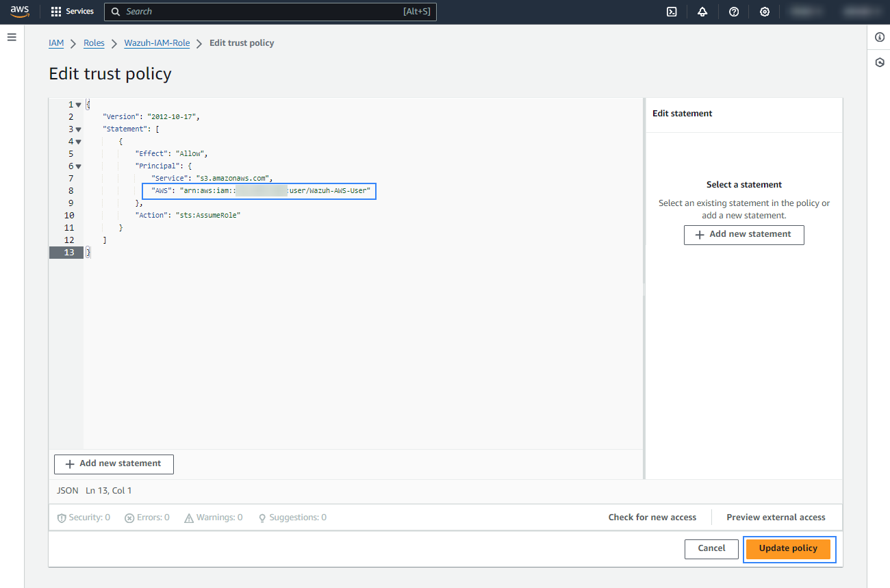
Task: Click the Update policy button
Action: tap(788, 548)
